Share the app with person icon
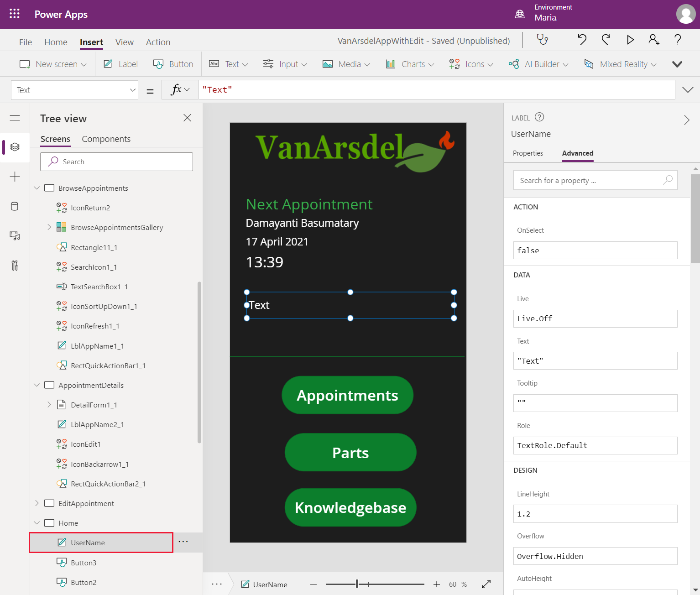Image resolution: width=700 pixels, height=595 pixels. click(x=654, y=40)
